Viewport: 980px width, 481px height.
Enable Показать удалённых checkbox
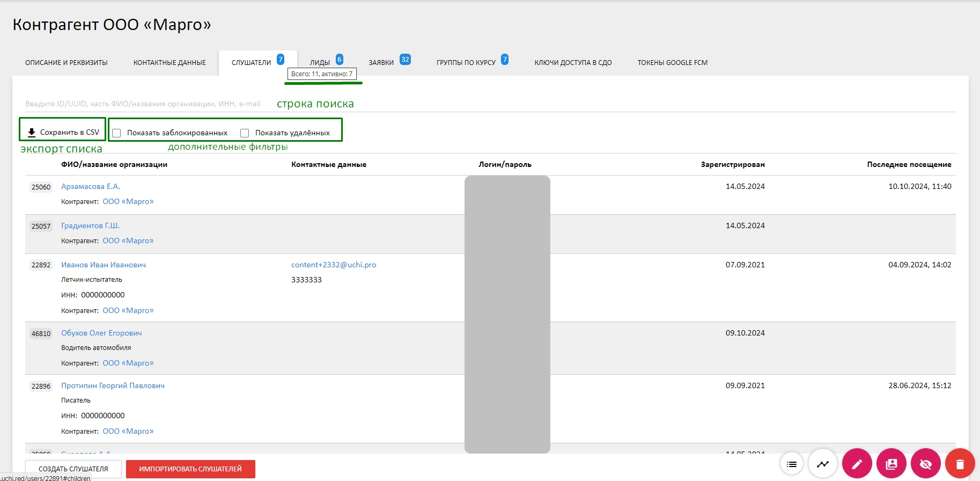pos(245,133)
